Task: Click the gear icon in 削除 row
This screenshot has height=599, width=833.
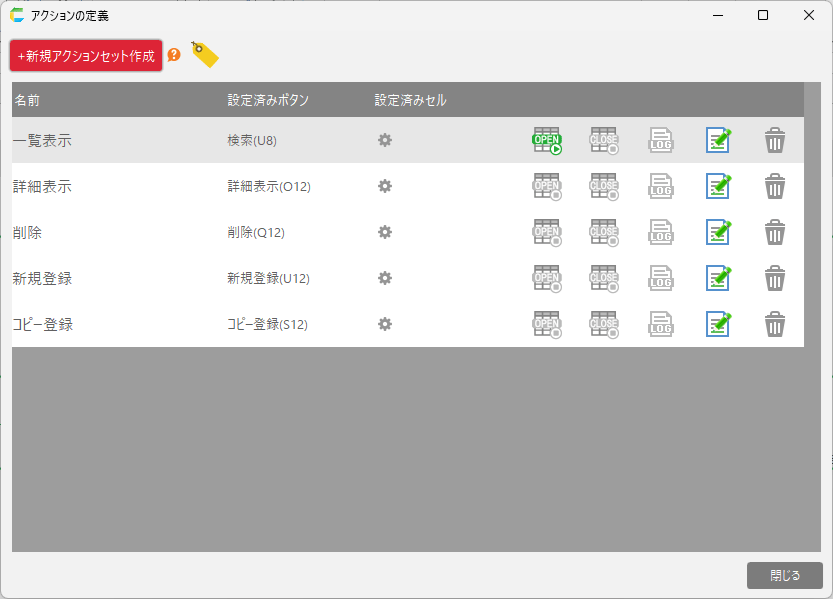Action: (x=385, y=233)
